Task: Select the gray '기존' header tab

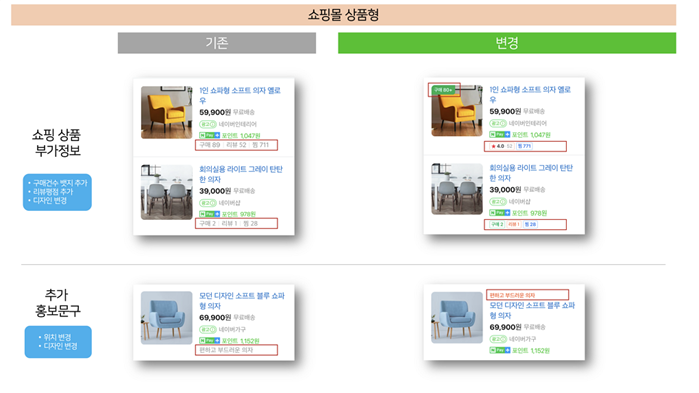Action: tap(217, 43)
